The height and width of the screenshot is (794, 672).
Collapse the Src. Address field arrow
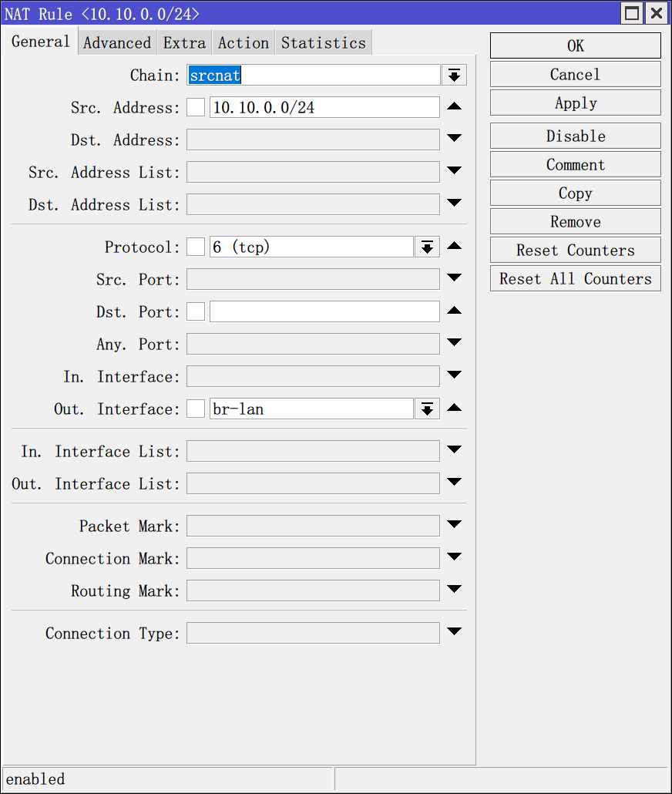tap(454, 106)
